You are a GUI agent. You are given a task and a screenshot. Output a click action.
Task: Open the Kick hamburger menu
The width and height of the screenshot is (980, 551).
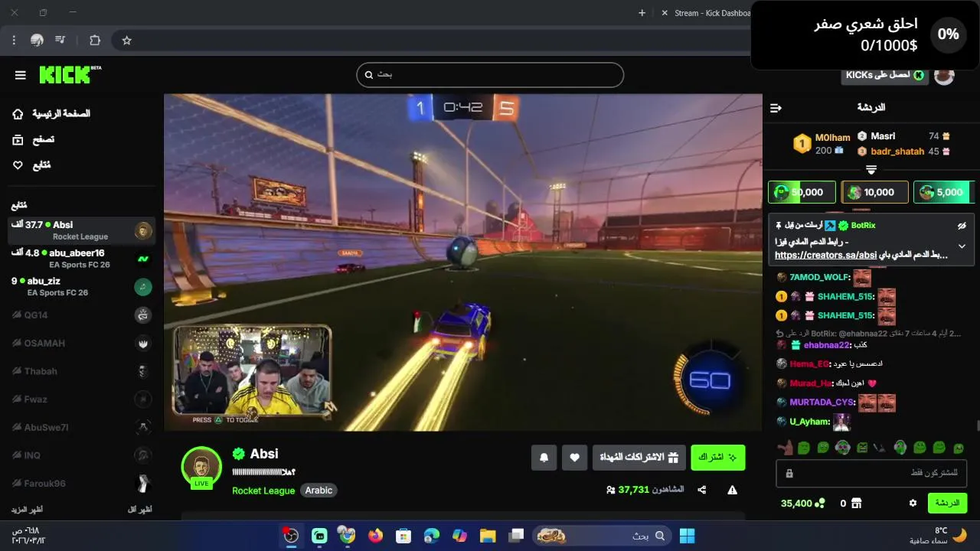click(21, 75)
